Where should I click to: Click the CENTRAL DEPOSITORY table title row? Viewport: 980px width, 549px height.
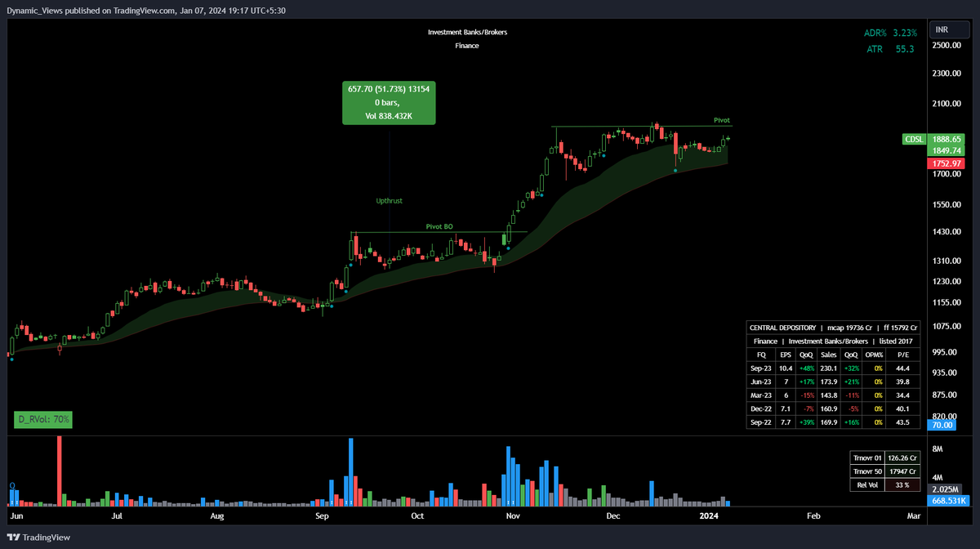tap(834, 328)
